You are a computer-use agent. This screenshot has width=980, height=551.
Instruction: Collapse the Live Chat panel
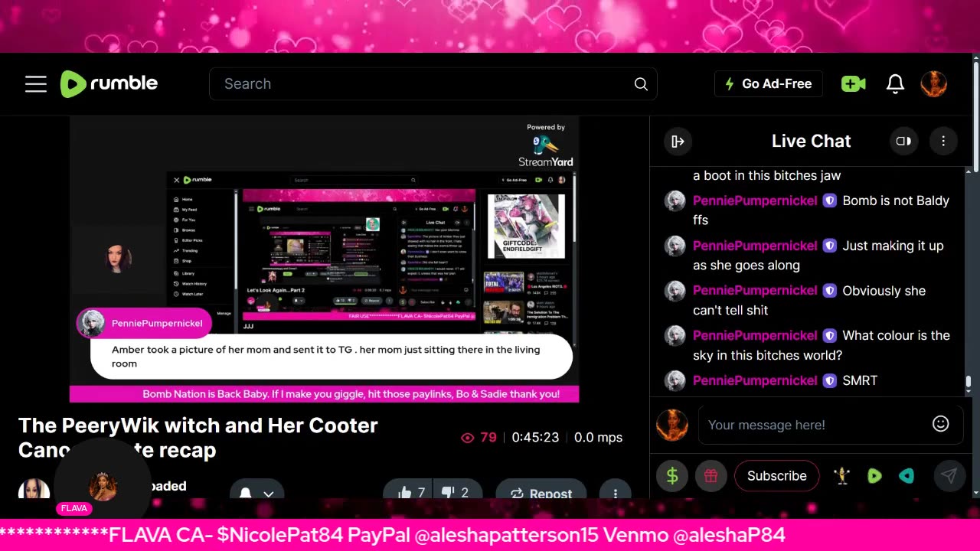tap(678, 141)
